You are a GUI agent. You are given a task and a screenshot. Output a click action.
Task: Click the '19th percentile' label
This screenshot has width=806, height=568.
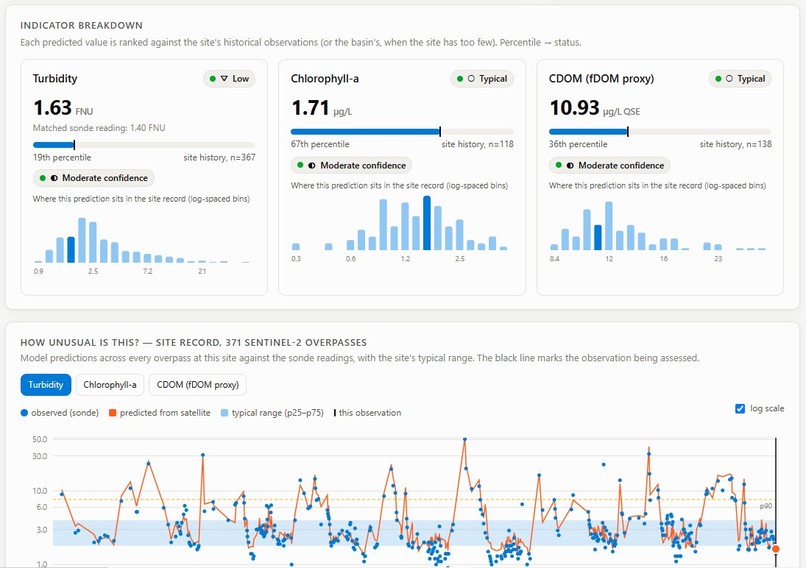(62, 158)
